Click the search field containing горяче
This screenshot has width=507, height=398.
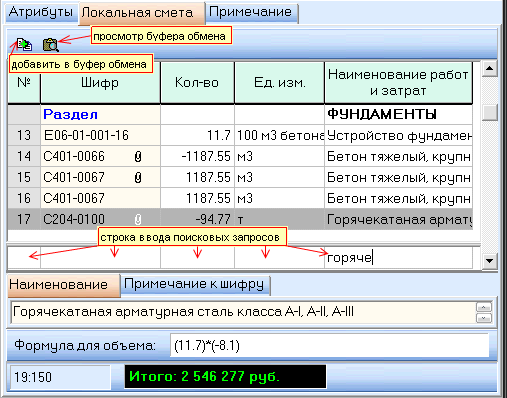click(398, 258)
